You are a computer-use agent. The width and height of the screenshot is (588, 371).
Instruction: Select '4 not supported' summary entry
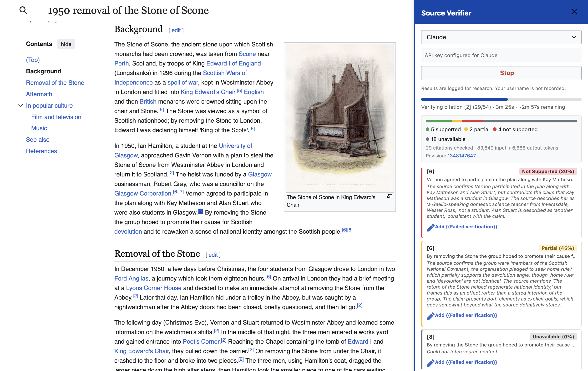coord(515,129)
